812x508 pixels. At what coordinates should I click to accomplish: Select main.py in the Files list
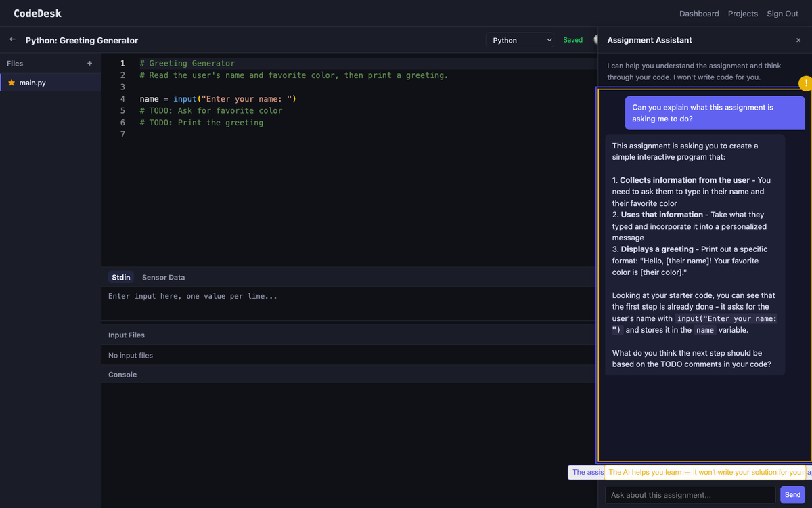[32, 83]
